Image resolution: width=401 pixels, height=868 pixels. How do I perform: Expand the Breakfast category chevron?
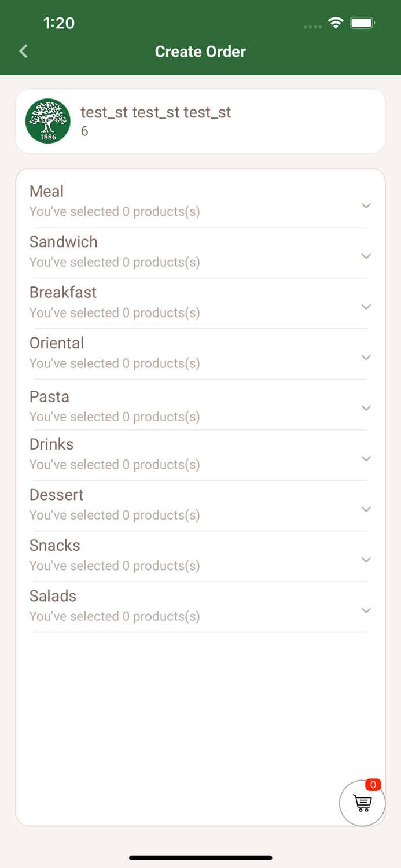point(366,307)
